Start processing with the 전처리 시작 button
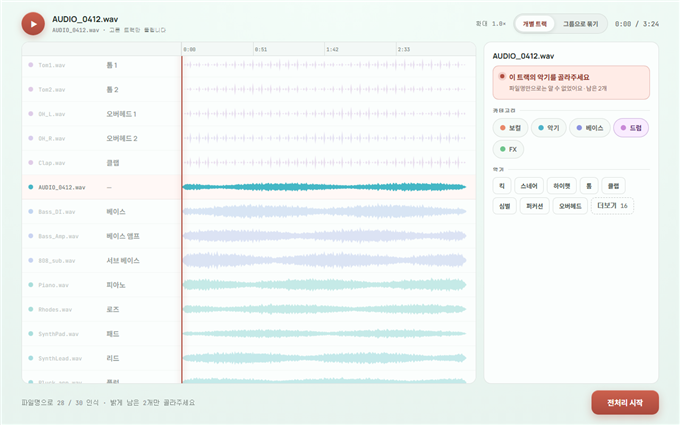The image size is (680, 425). pyautogui.click(x=625, y=403)
